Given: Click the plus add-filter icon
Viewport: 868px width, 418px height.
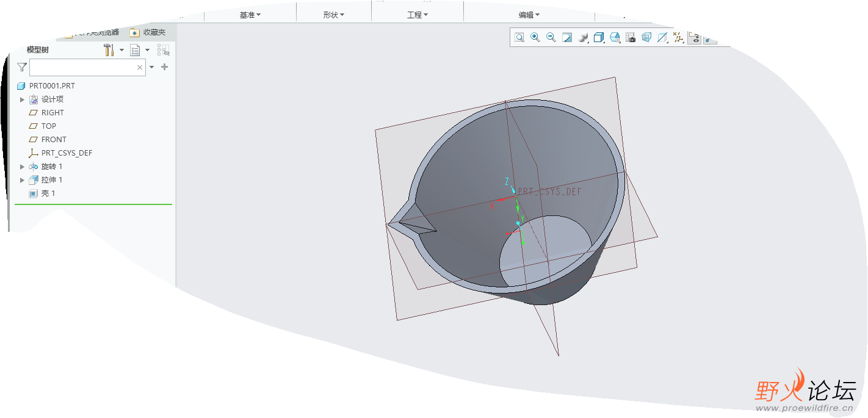Looking at the screenshot, I should click(164, 67).
